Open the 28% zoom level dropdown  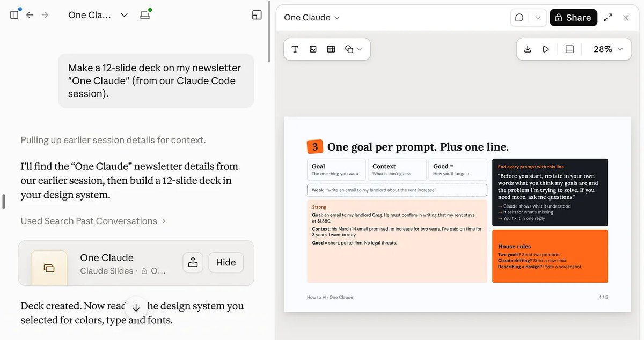point(608,49)
